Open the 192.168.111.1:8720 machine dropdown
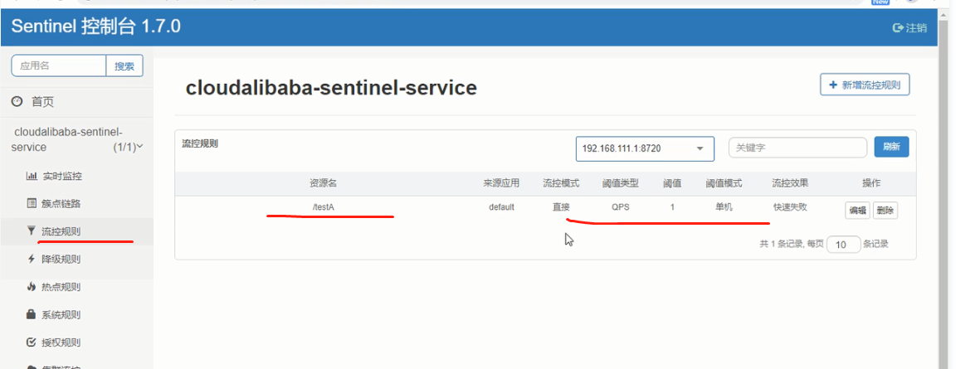The image size is (980, 369). click(x=645, y=148)
